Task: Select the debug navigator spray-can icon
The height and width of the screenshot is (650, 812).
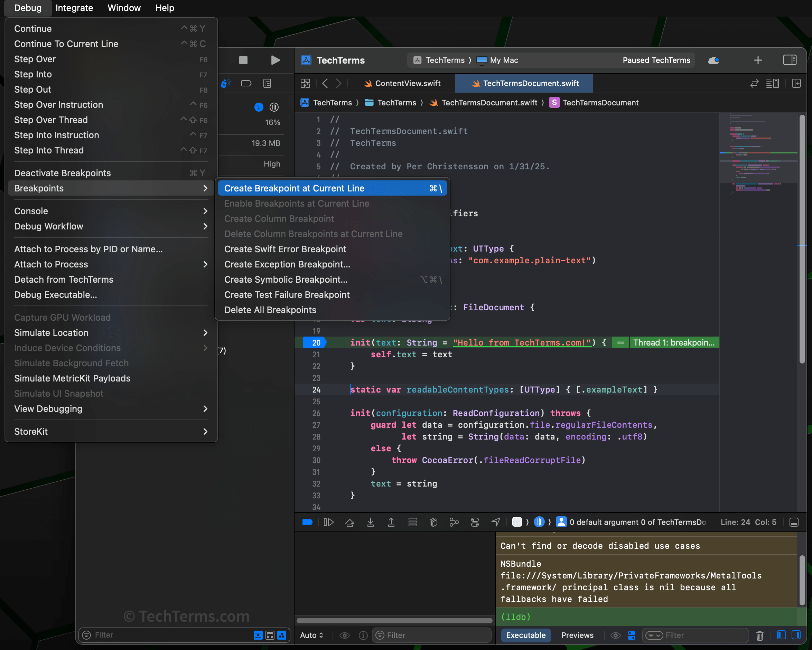Action: click(x=226, y=83)
